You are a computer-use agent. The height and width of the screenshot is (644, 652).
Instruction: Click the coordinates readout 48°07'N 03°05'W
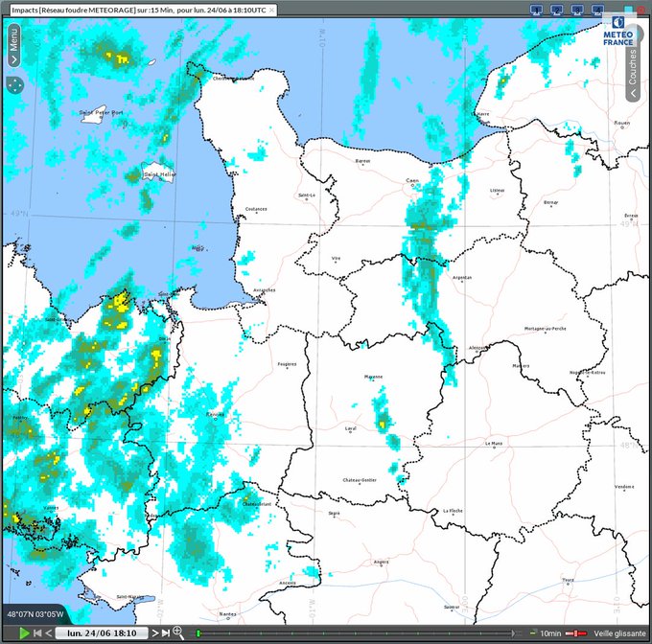tap(35, 614)
